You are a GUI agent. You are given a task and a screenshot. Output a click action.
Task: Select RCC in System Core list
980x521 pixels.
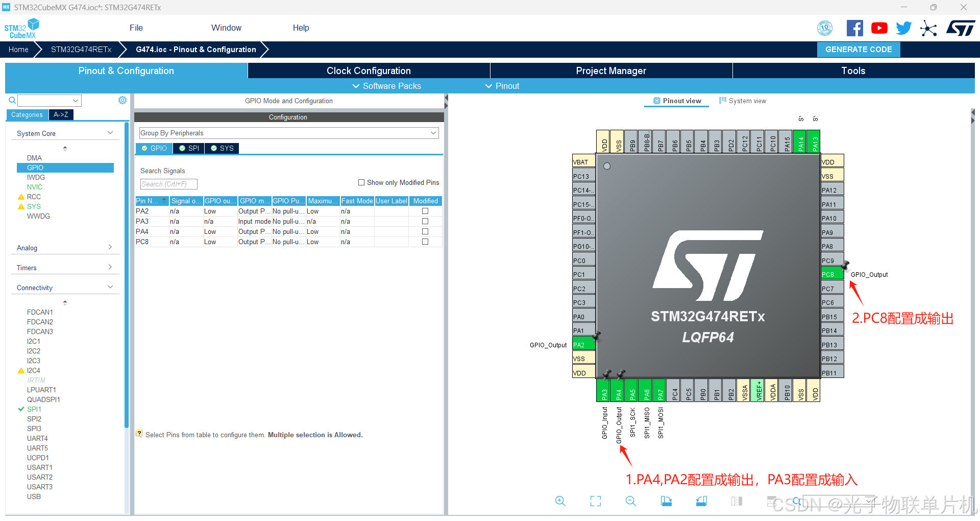[34, 197]
